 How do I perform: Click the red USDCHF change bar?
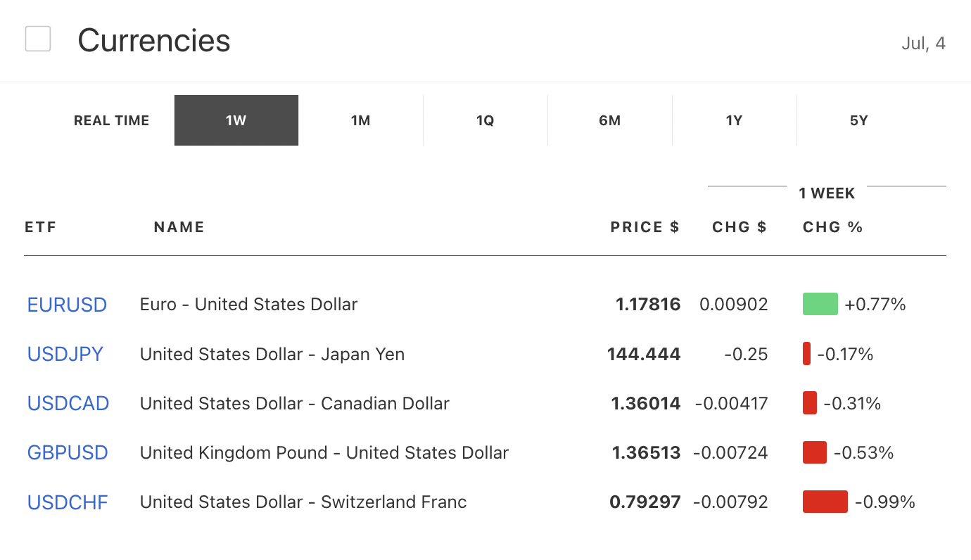click(825, 501)
